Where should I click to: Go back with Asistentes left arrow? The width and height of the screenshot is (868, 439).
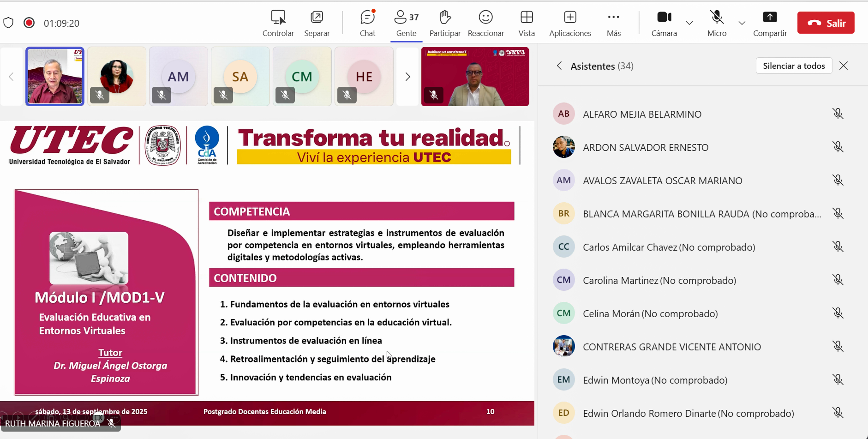tap(559, 66)
